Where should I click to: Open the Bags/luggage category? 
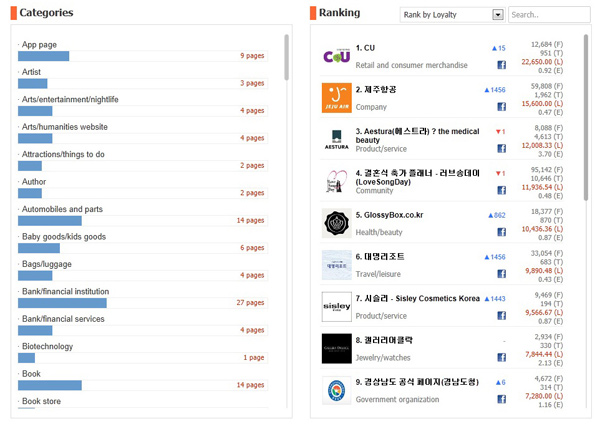click(x=47, y=264)
